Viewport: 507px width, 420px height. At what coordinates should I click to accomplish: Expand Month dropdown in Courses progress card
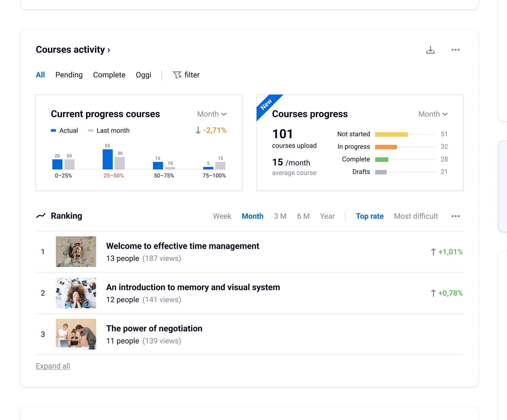[433, 114]
